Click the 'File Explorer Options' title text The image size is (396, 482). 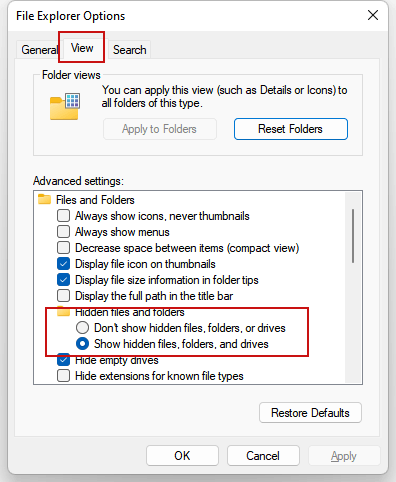pos(71,16)
